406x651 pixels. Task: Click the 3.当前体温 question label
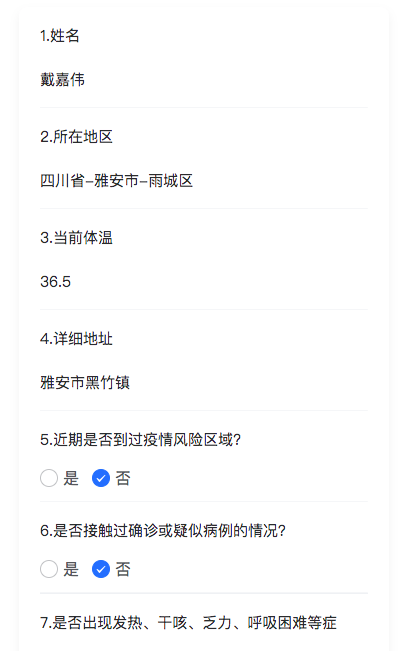click(76, 238)
